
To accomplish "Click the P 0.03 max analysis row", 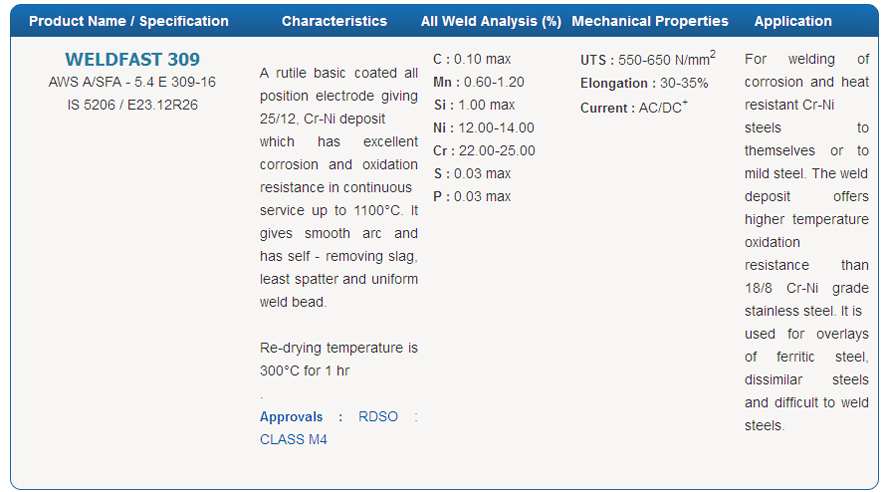I will click(472, 197).
